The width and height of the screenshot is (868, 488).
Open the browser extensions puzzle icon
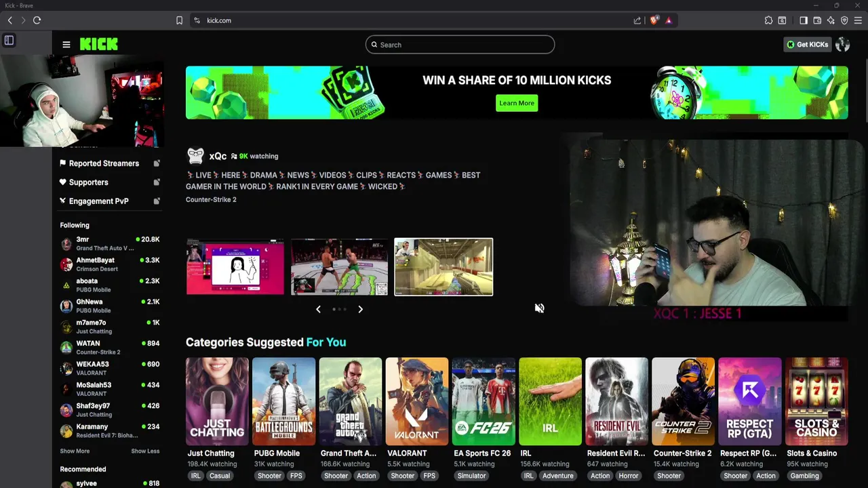pyautogui.click(x=768, y=20)
